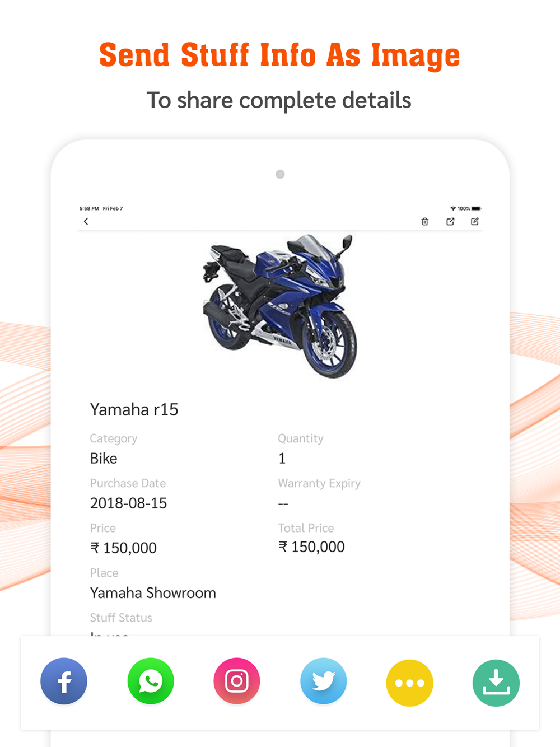Tap the Purchase Date 2018-08-15
The height and width of the screenshot is (747, 560).
(x=128, y=503)
